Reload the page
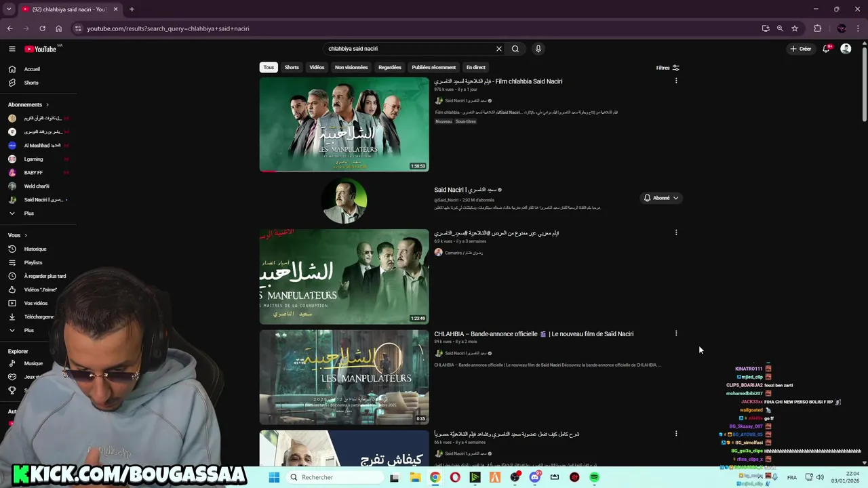868x488 pixels. (42, 28)
